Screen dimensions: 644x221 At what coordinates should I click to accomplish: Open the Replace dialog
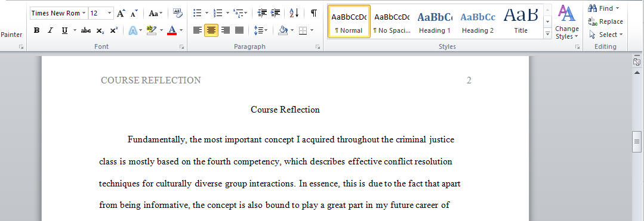(605, 21)
